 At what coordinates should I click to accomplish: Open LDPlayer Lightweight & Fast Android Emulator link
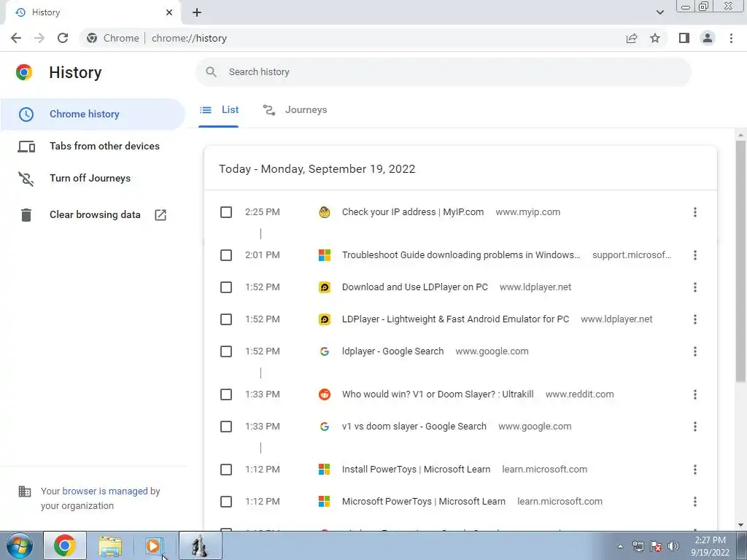coord(455,319)
